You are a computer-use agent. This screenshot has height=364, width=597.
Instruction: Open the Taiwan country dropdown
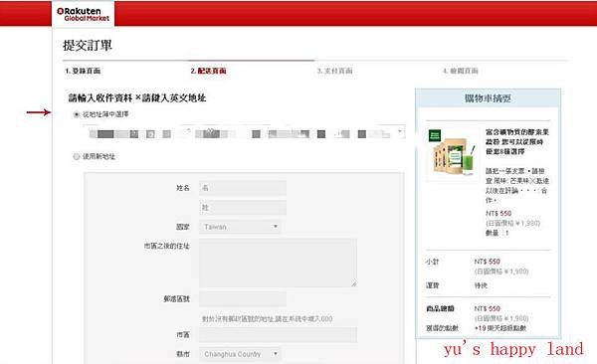point(240,227)
